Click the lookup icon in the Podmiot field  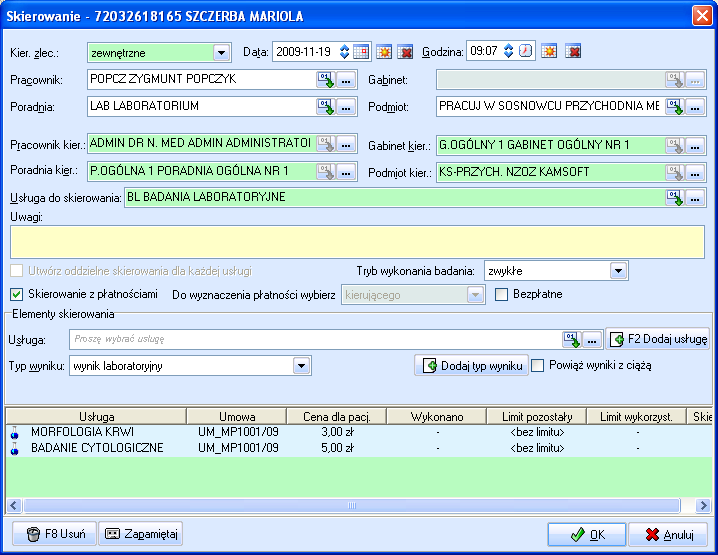pyautogui.click(x=674, y=107)
